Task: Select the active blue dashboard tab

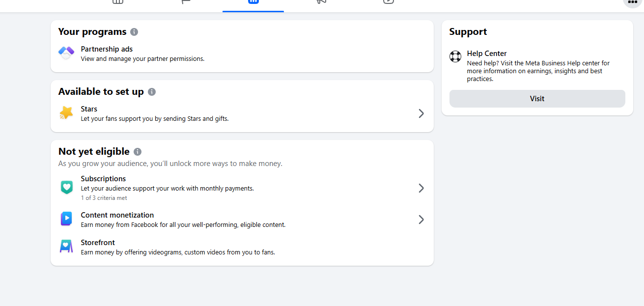Action: coord(253,2)
